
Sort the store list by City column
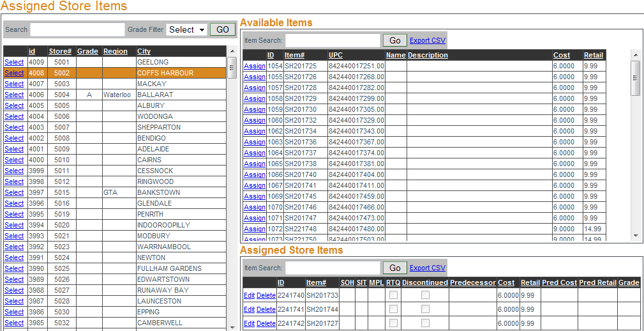pos(144,51)
